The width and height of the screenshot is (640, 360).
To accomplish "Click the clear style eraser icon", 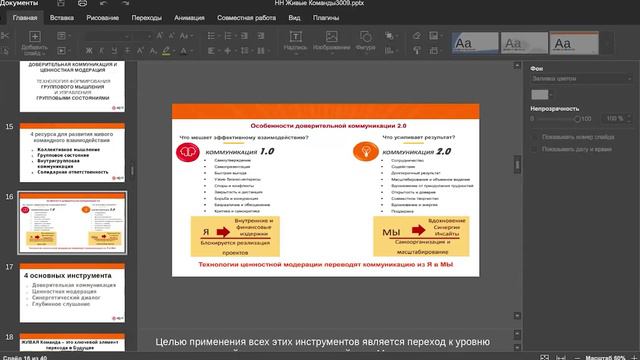I will (417, 36).
